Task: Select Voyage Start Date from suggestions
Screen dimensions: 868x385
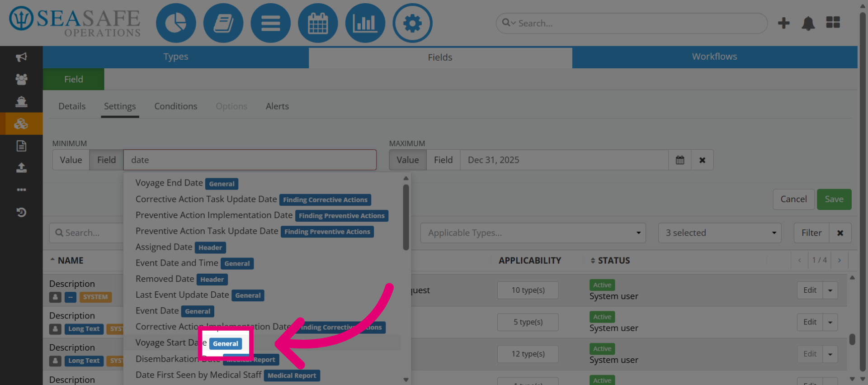Action: coord(262,343)
